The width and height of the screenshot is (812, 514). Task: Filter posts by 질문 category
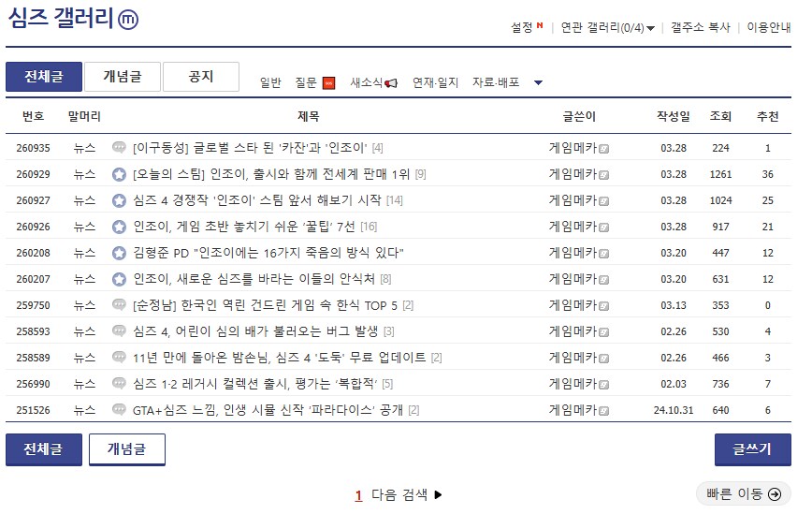tap(306, 83)
